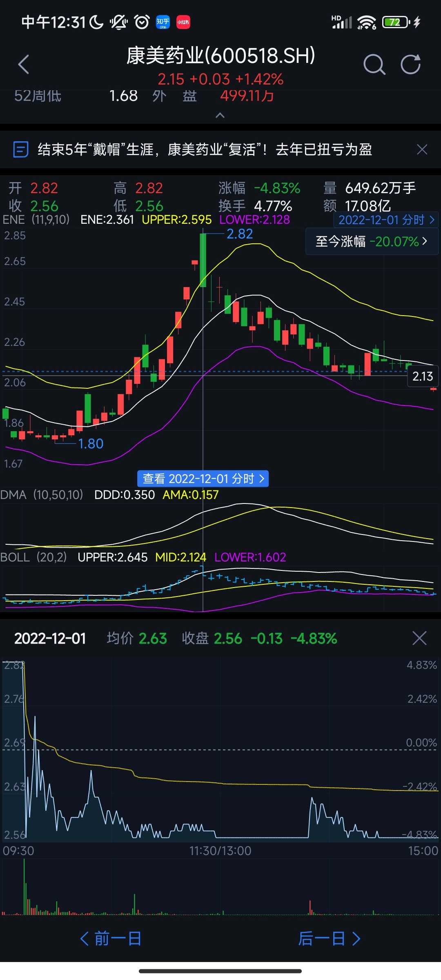Tap Zhihu notification icon in status bar

(163, 22)
